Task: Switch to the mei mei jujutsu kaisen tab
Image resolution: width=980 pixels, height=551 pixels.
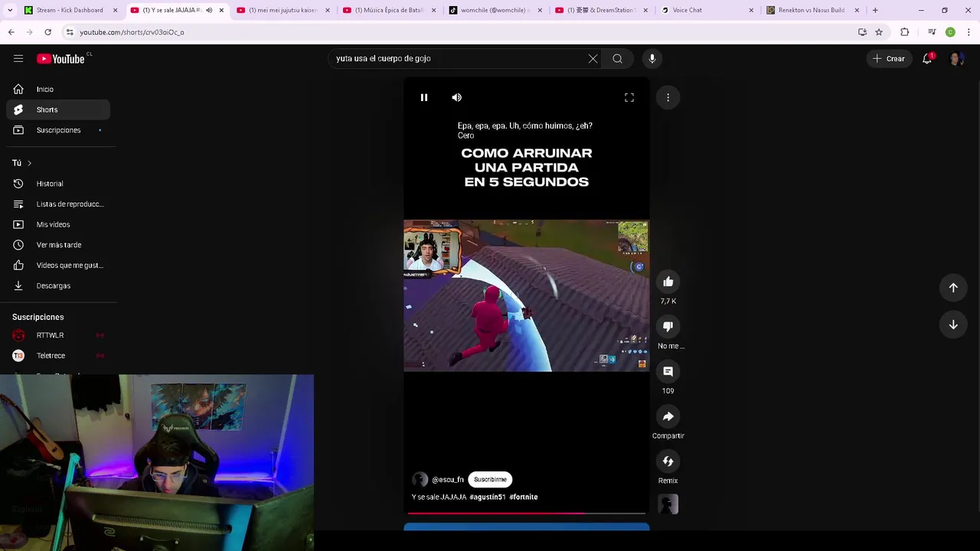Action: 283,10
